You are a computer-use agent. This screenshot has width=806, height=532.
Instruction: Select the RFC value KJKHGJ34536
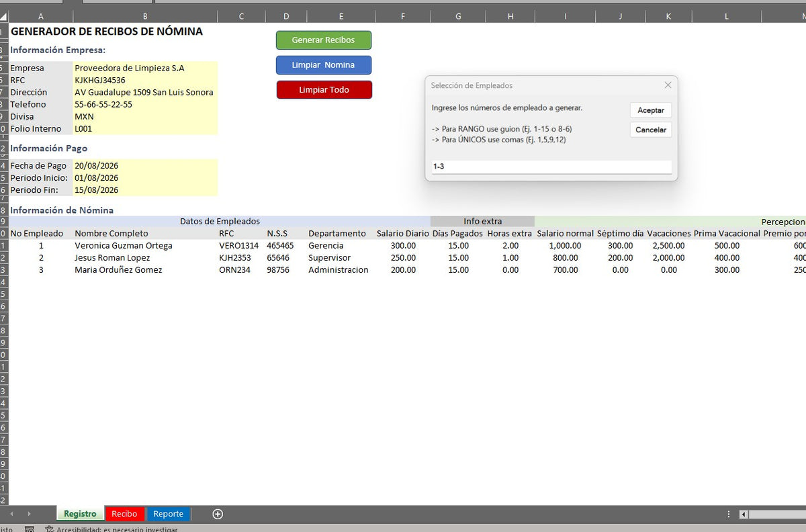tap(145, 80)
